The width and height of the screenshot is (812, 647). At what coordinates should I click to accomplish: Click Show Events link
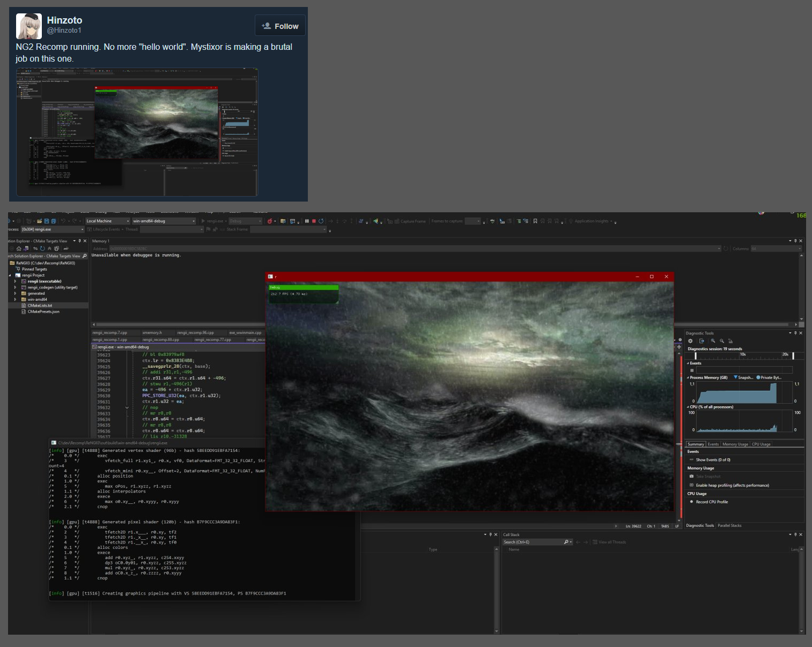[x=712, y=460]
